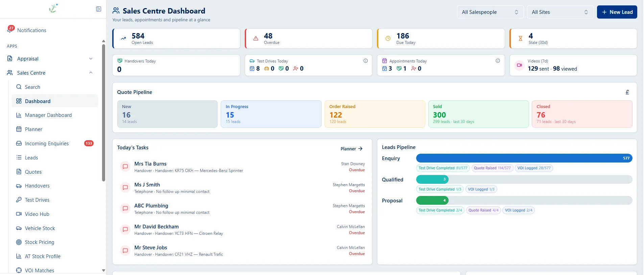Click the Appraisal clipboard icon
Image resolution: width=644 pixels, height=275 pixels.
10,58
